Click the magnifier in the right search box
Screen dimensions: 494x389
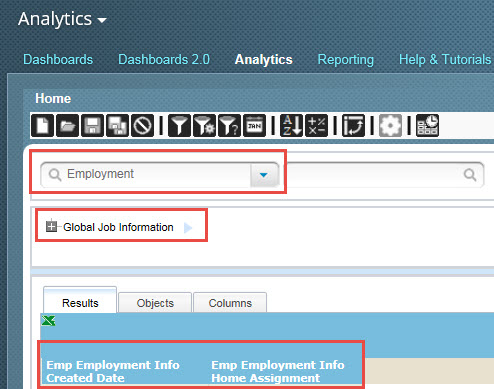[x=470, y=174]
